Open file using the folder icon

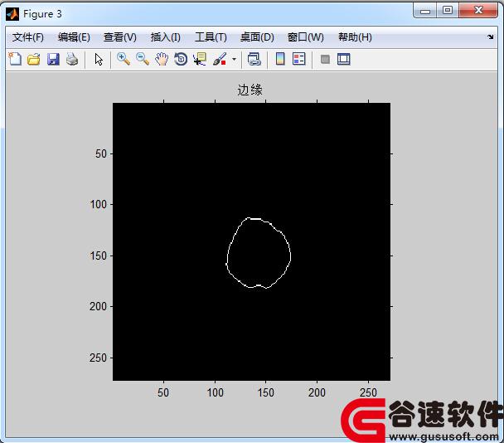coord(34,59)
